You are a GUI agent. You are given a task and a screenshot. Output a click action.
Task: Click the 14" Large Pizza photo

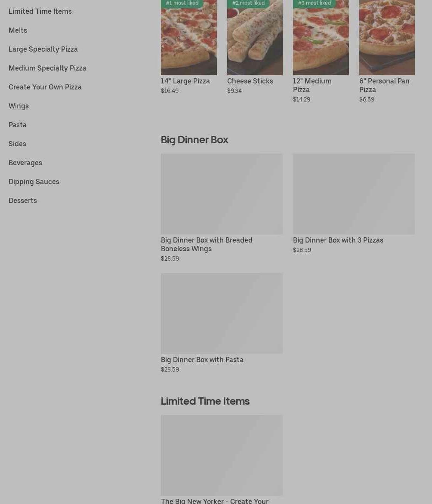(x=189, y=37)
